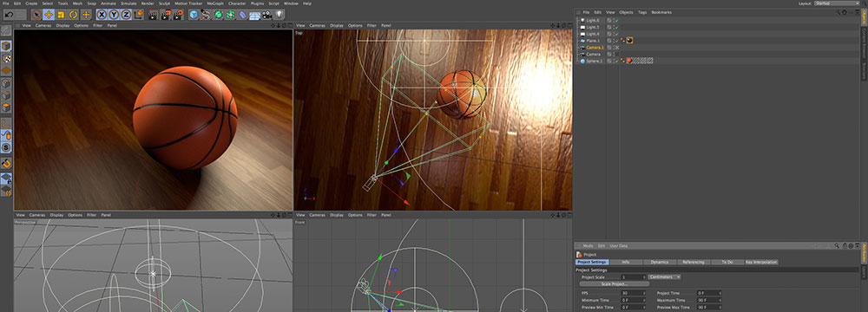Image resolution: width=868 pixels, height=312 pixels.
Task: Add a Cube primitive from toolbar
Action: coord(194,15)
